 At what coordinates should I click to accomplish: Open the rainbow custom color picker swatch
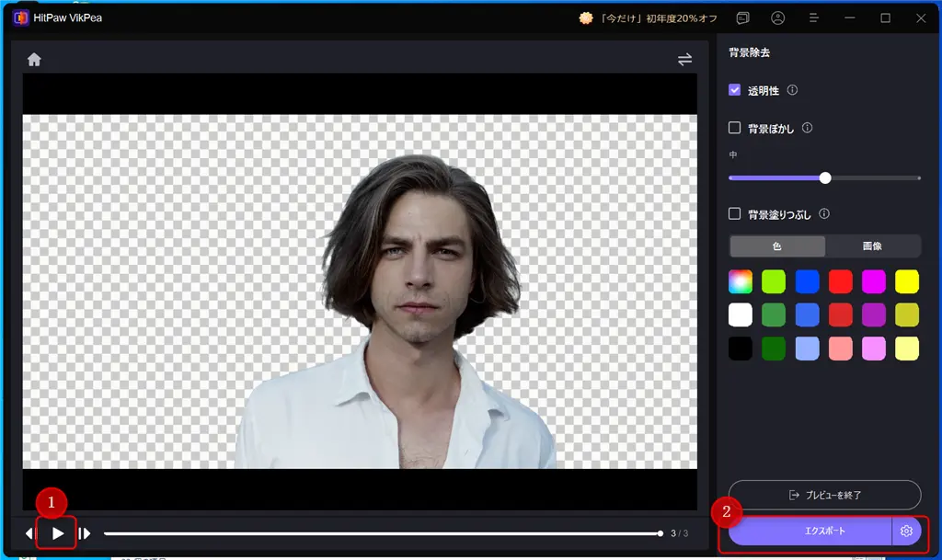point(741,281)
